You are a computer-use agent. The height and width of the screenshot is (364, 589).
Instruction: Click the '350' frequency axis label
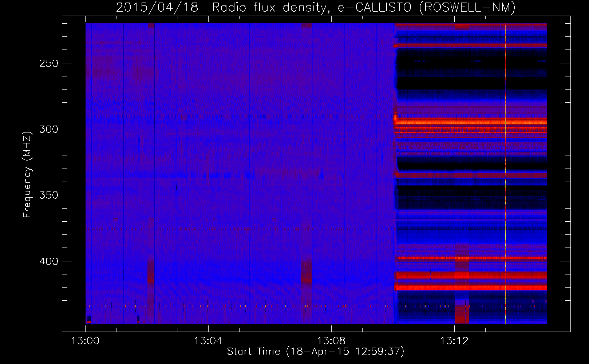(49, 195)
